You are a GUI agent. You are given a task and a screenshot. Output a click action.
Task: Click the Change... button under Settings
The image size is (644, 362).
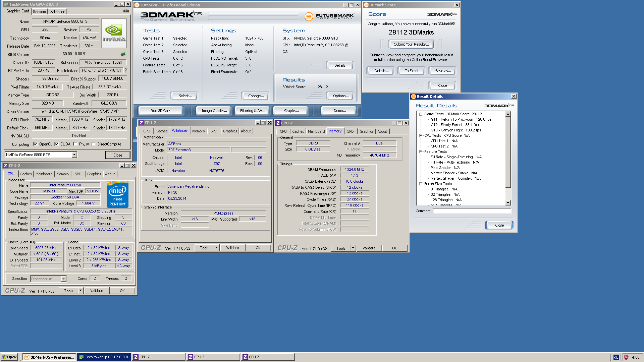(x=256, y=96)
